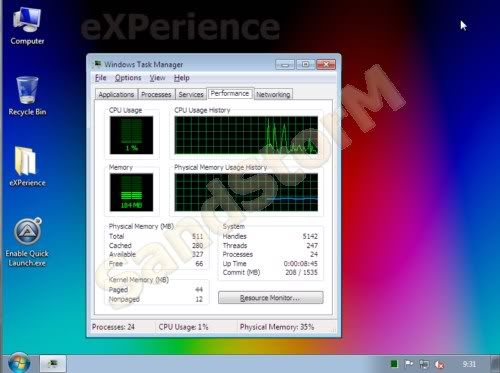This screenshot has height=373, width=500.
Task: Click the CPU Usage gauge
Action: point(131,135)
